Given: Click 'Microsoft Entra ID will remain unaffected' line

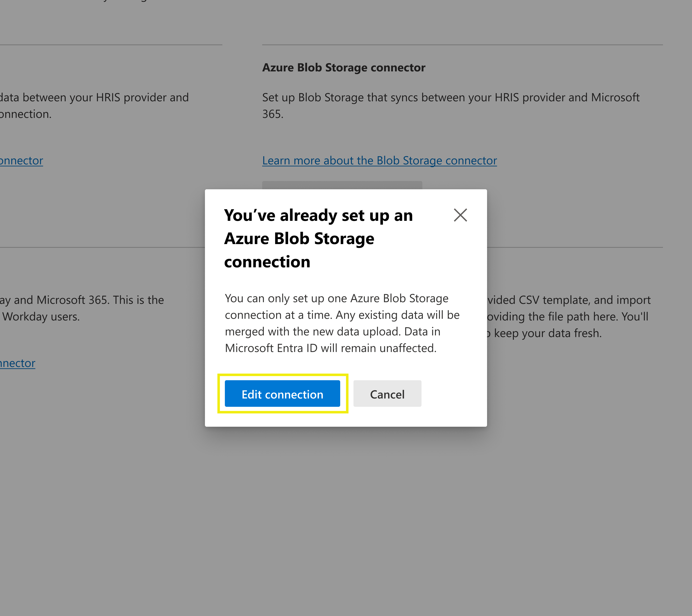Looking at the screenshot, I should [330, 348].
